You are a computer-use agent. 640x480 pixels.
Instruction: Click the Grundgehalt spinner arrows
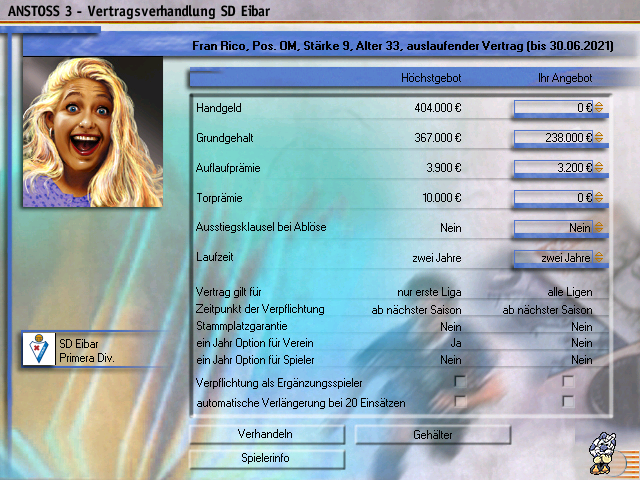[599, 137]
